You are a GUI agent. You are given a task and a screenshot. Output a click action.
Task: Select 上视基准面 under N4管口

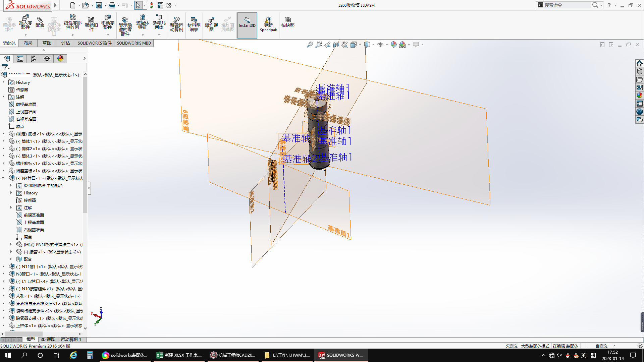(x=34, y=222)
